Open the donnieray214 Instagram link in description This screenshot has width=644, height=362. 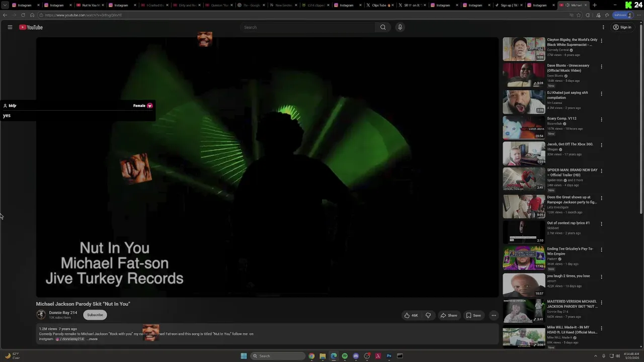click(69, 339)
